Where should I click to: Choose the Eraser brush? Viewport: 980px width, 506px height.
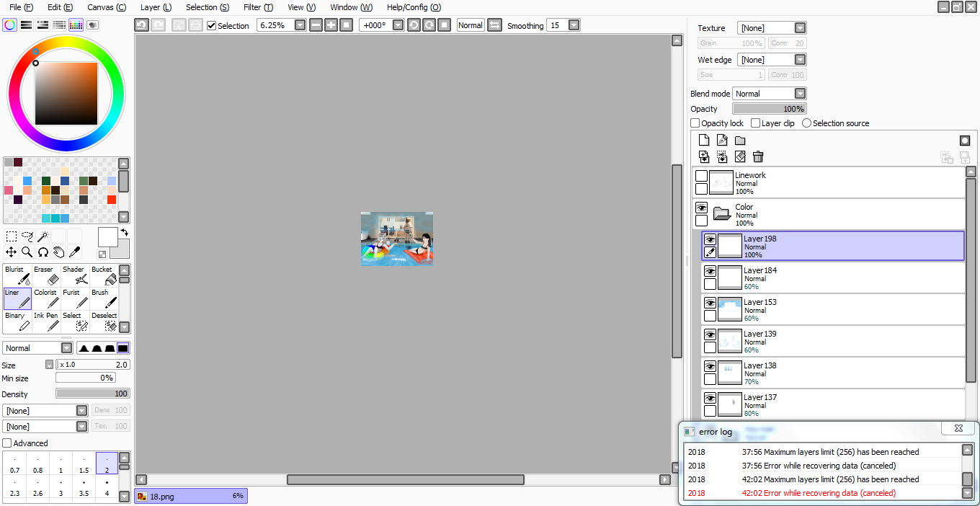(46, 275)
